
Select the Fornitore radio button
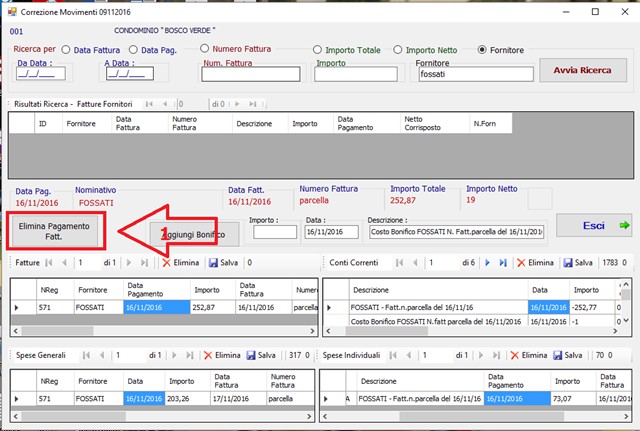482,50
